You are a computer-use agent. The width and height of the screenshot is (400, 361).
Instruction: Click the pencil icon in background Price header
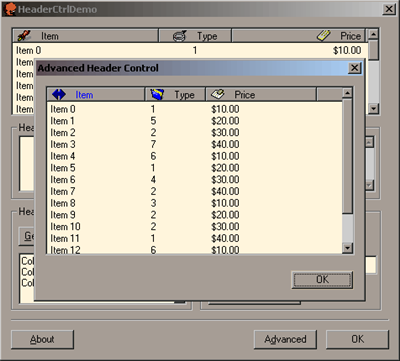(323, 35)
